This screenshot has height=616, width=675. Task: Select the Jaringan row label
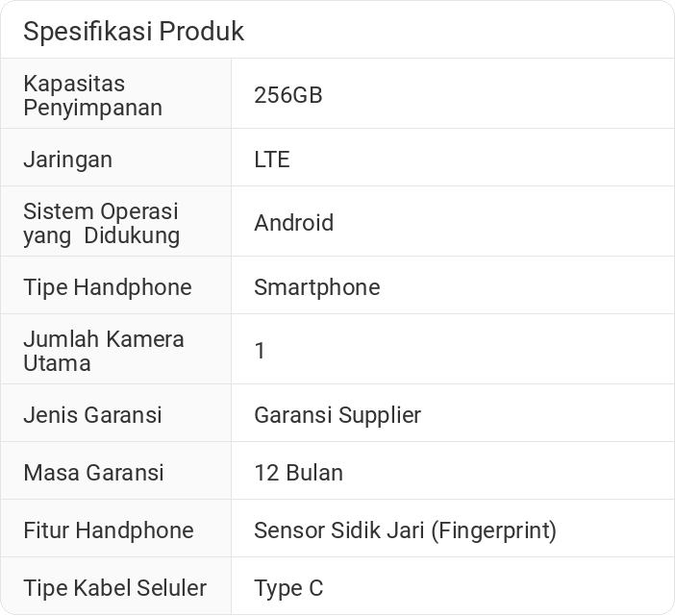coord(67,160)
